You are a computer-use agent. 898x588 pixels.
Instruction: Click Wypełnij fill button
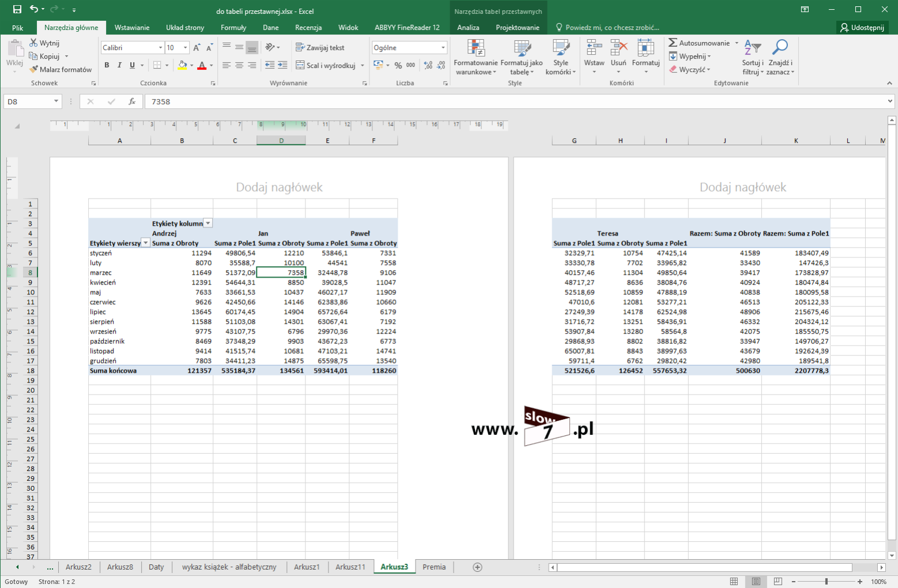[690, 56]
